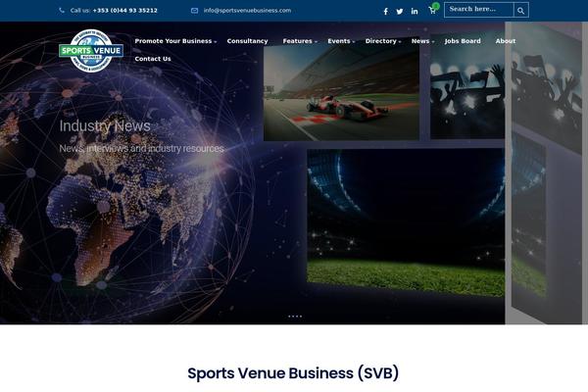Open the Facebook social icon
The image size is (588, 392).
click(385, 11)
